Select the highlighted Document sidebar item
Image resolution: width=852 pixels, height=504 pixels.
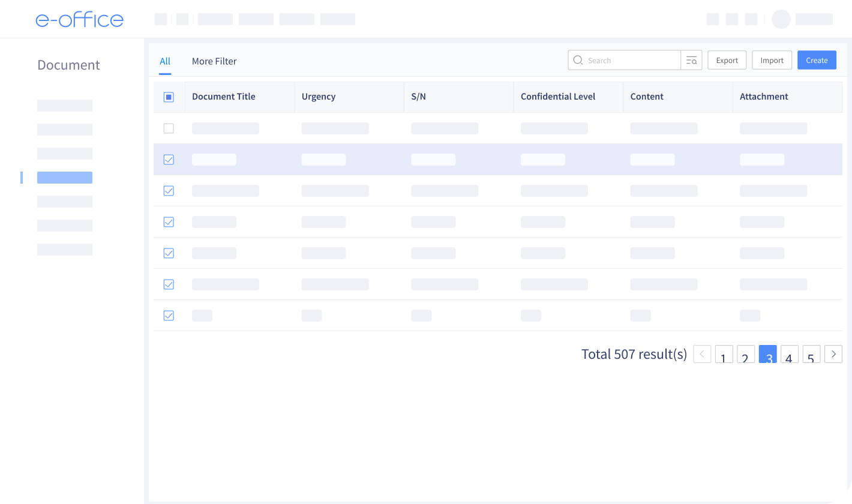pos(65,177)
